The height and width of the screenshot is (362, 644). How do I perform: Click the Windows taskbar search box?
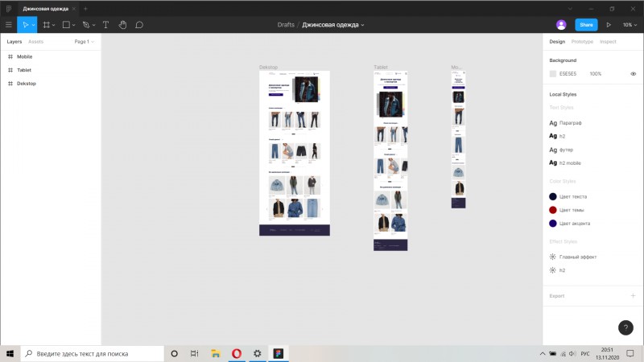pos(92,353)
